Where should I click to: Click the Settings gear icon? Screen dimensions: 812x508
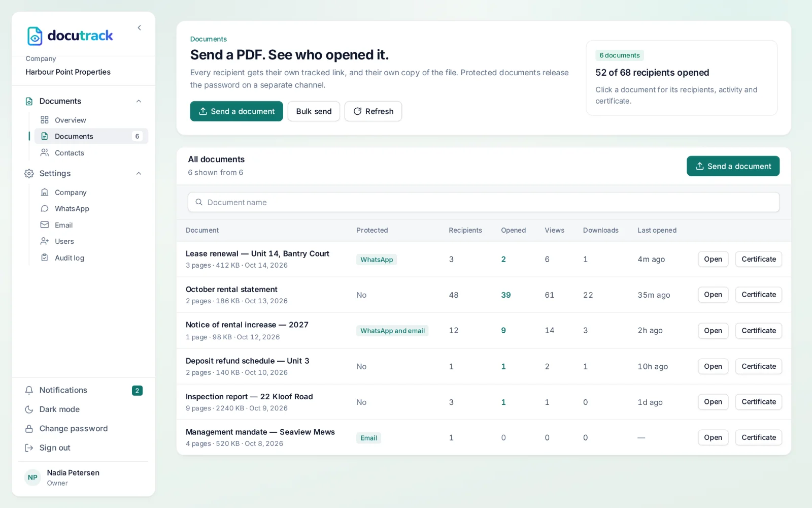(x=29, y=173)
